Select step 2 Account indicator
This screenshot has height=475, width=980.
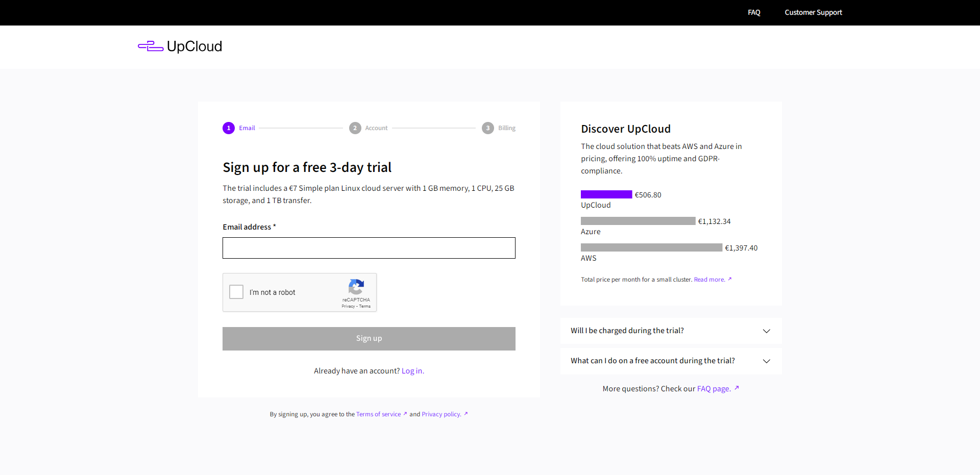(369, 128)
